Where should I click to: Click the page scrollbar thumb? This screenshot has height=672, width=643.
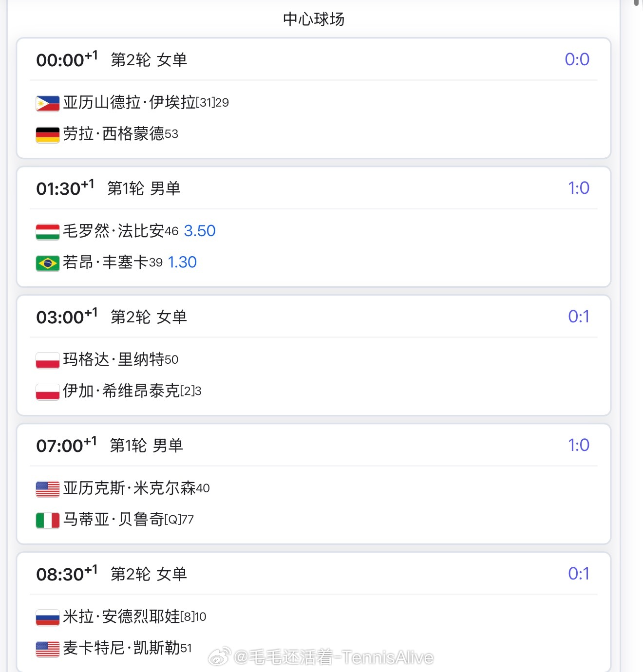click(636, 2)
